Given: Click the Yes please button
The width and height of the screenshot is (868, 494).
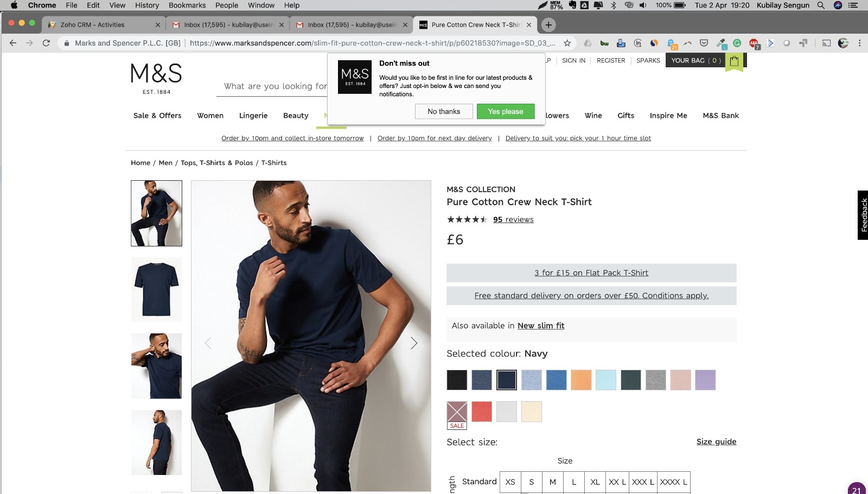Looking at the screenshot, I should tap(505, 111).
